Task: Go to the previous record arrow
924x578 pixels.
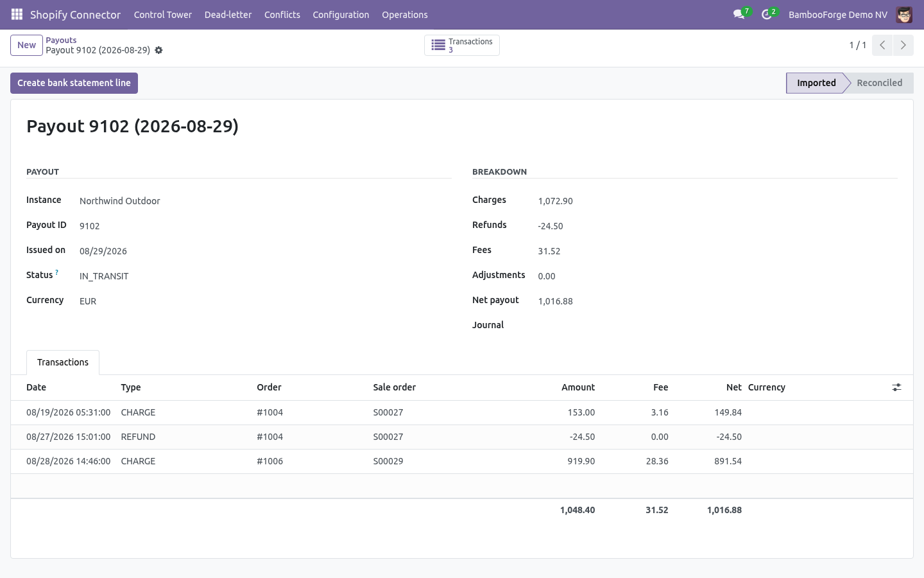Action: (x=882, y=45)
